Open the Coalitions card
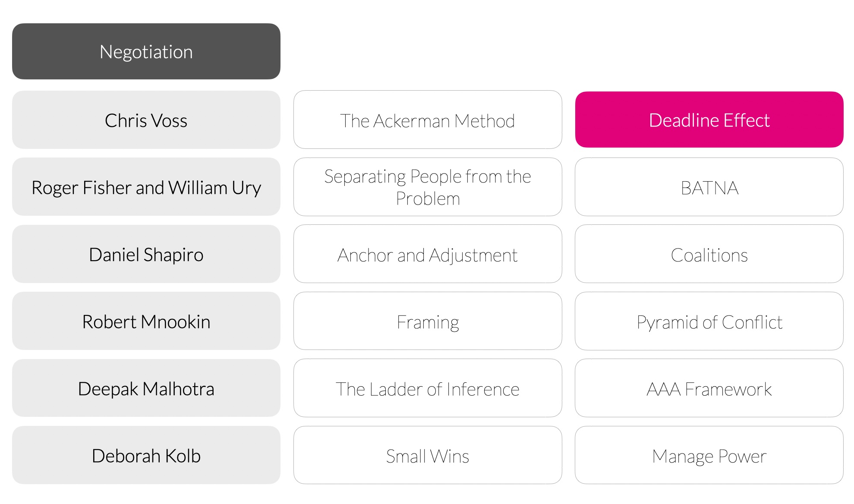This screenshot has width=854, height=504. [709, 254]
